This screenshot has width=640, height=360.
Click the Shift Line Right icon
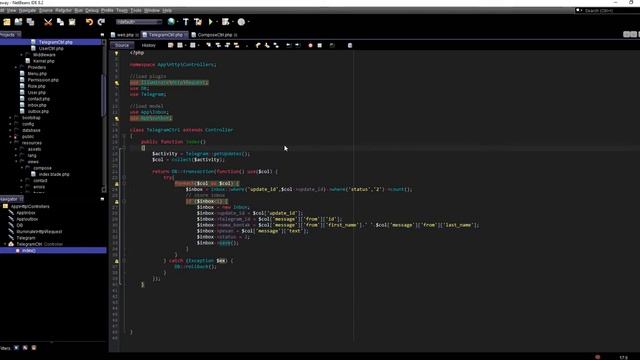(x=298, y=45)
